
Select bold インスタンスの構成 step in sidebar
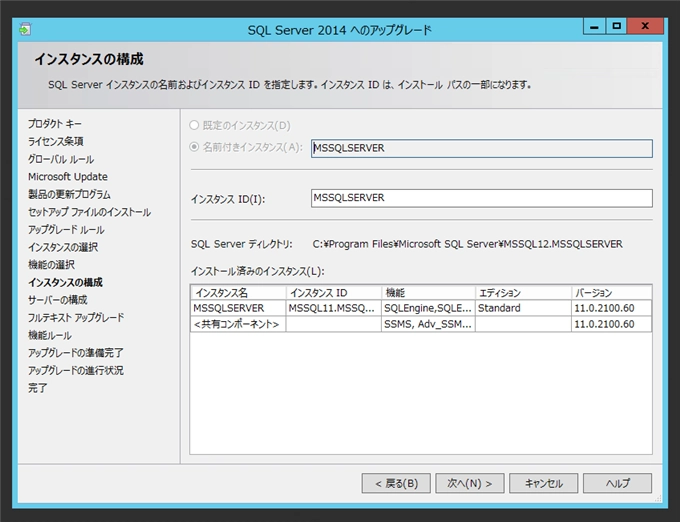(x=65, y=282)
